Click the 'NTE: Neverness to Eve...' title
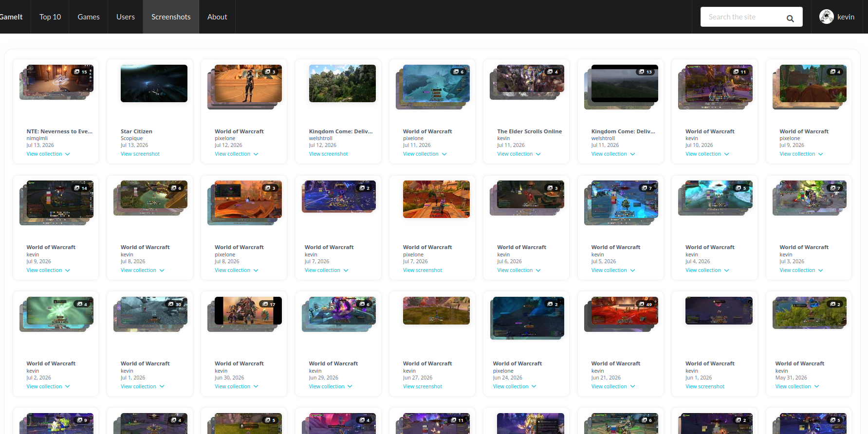The width and height of the screenshot is (868, 434). coord(59,131)
